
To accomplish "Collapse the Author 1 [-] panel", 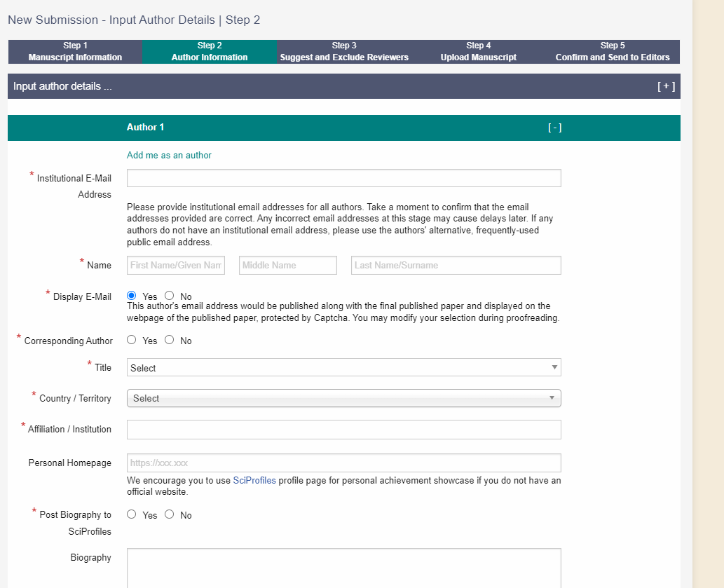I will 554,128.
